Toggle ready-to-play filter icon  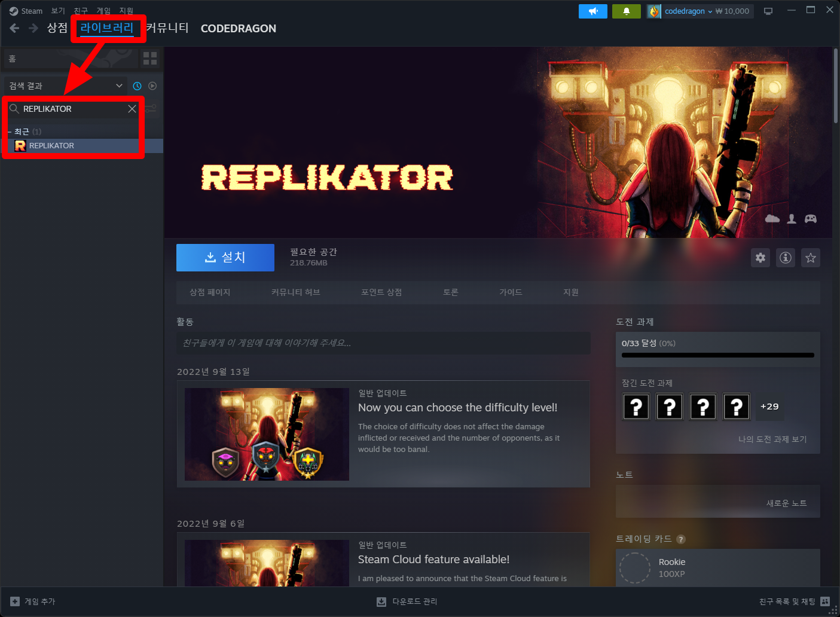tap(152, 86)
